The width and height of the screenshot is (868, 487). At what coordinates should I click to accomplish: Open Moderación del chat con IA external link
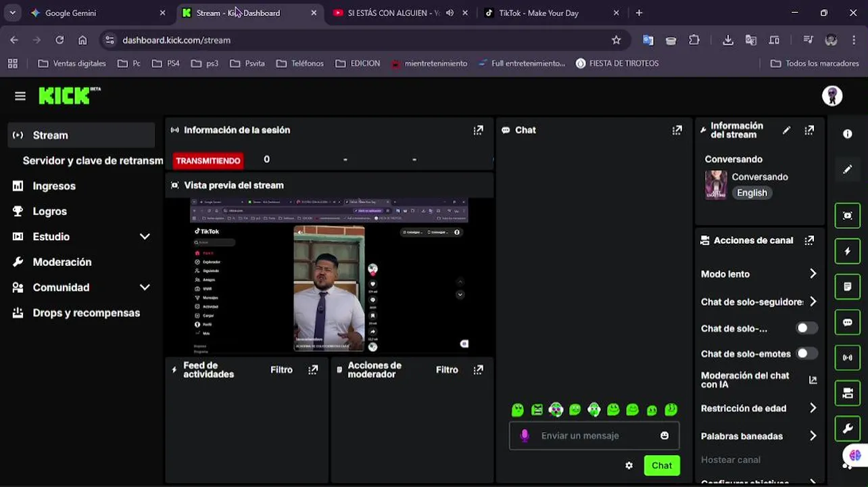813,380
